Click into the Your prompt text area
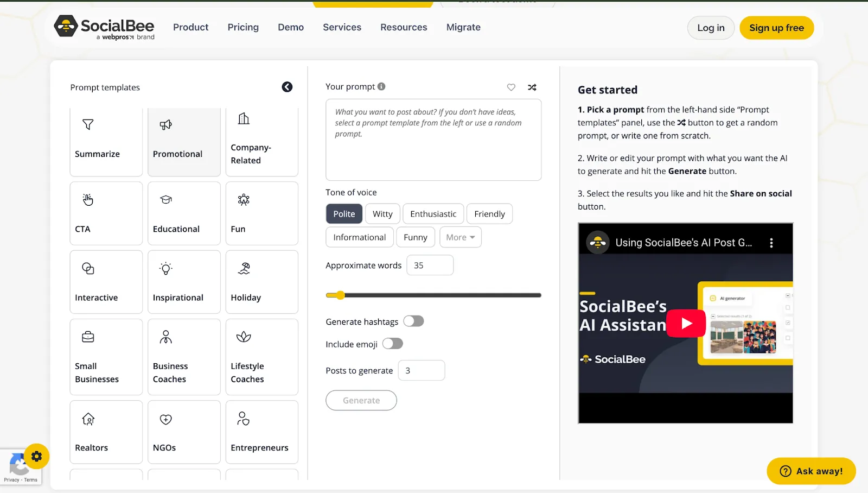Viewport: 868px width, 493px height. click(433, 140)
